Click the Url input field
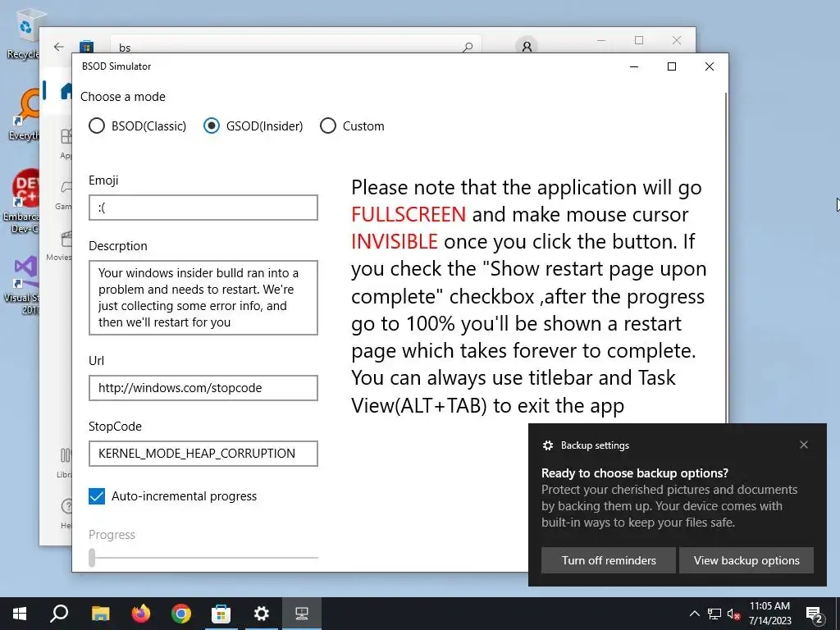 [x=203, y=388]
